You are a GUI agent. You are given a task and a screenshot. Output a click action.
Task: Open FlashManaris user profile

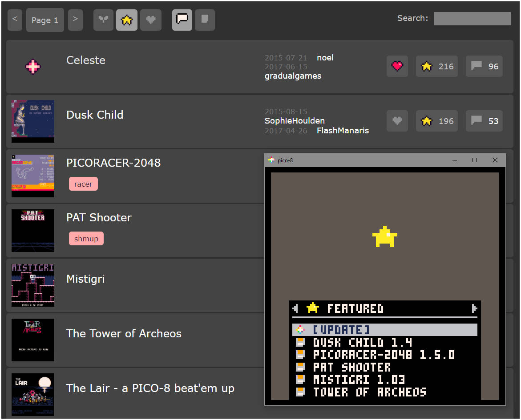[343, 131]
